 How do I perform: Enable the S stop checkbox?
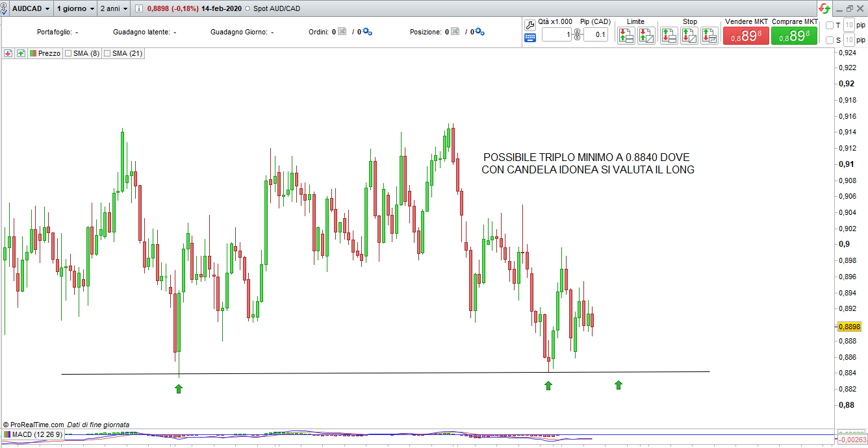829,40
